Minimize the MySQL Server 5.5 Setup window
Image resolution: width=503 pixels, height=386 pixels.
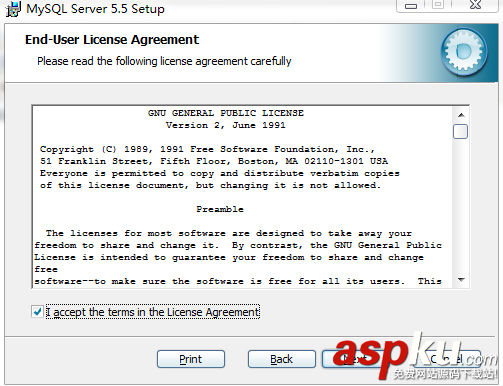point(411,6)
